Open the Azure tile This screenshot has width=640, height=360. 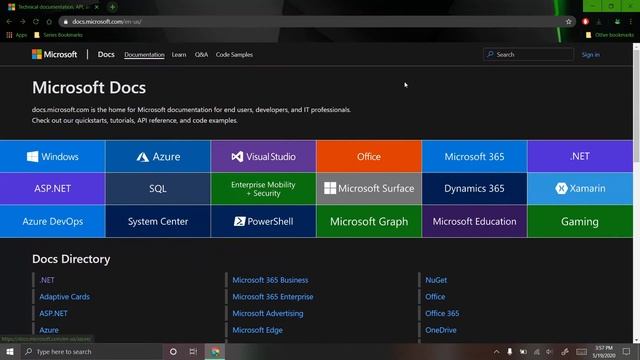[158, 156]
